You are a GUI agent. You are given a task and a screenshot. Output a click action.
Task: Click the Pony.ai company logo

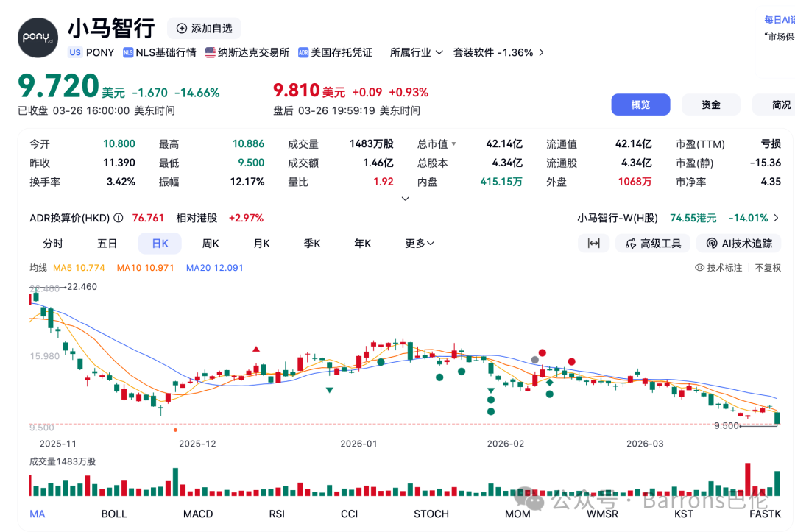38,38
